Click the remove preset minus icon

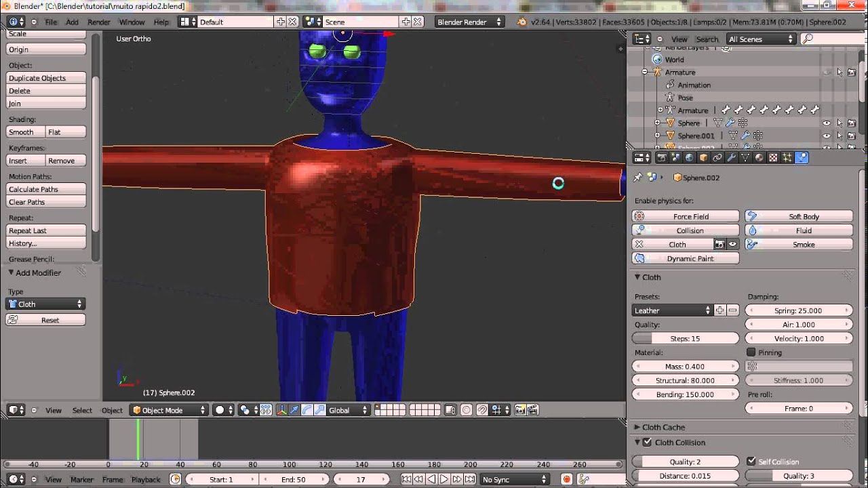[x=732, y=310]
